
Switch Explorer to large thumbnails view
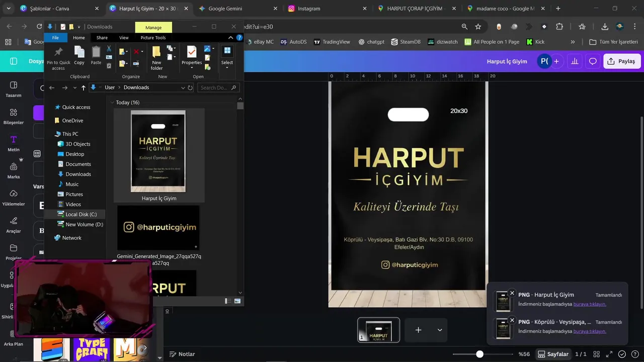coord(237,301)
